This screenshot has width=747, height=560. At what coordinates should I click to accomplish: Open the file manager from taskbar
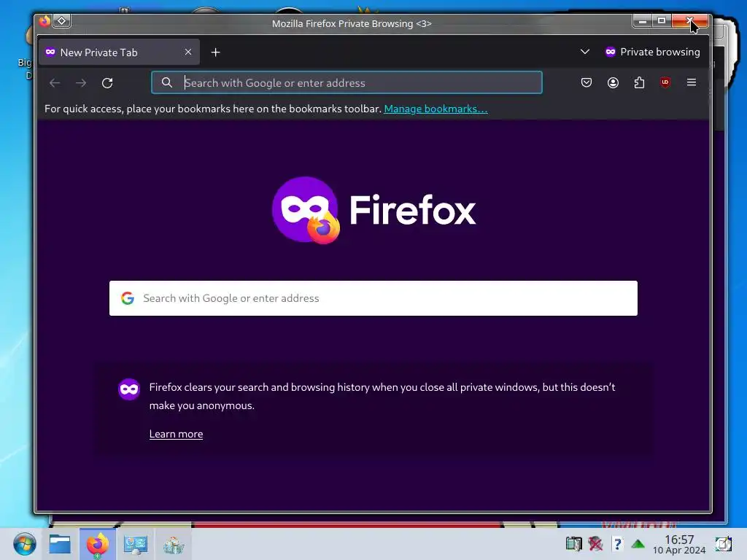click(x=60, y=544)
